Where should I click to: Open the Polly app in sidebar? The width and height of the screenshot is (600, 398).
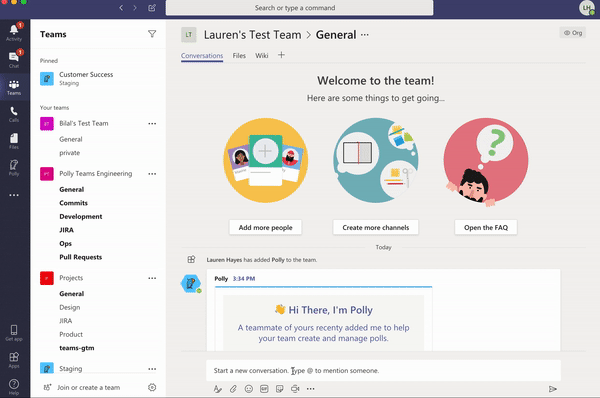14,168
